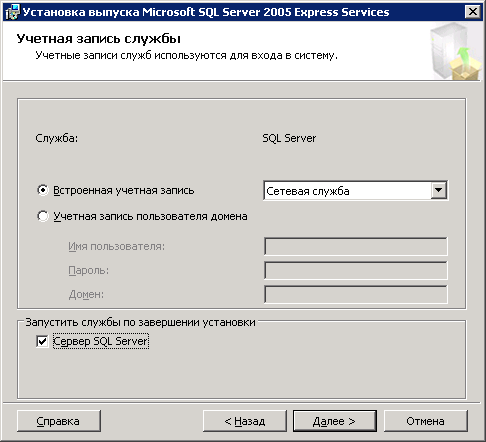Click the server box graphic in header
486x442 pixels.
(455, 52)
